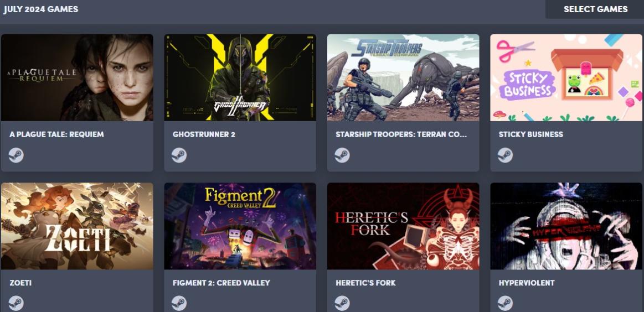Open Figment 2 Creed Valley cover art
644x312 pixels.
[240, 226]
